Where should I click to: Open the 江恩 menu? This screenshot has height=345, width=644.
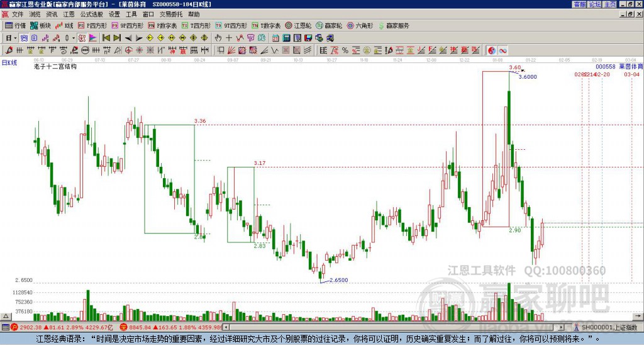click(x=69, y=14)
